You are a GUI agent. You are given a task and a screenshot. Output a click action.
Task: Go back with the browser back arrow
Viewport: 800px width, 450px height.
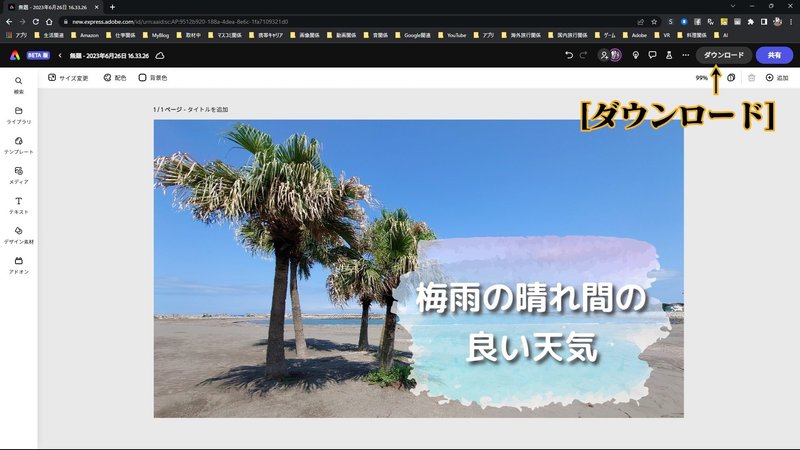(9, 22)
